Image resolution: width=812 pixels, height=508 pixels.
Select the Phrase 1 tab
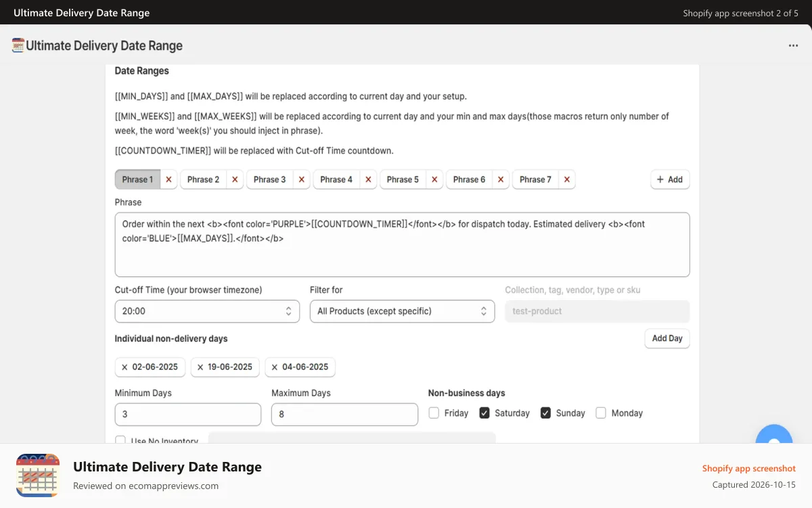(x=138, y=179)
